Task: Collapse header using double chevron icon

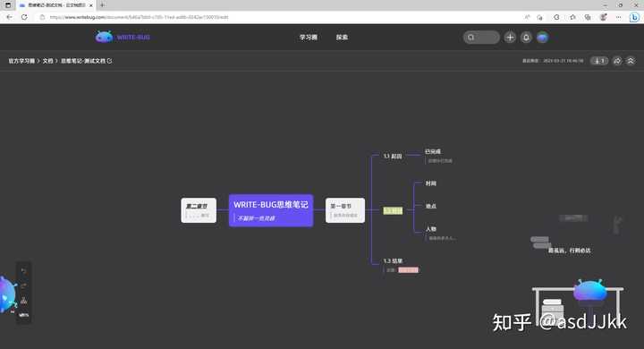Action: click(631, 61)
